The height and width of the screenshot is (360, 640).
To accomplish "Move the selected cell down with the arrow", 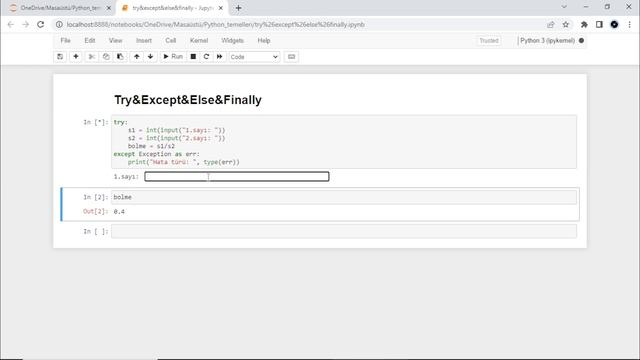I will coord(151,57).
